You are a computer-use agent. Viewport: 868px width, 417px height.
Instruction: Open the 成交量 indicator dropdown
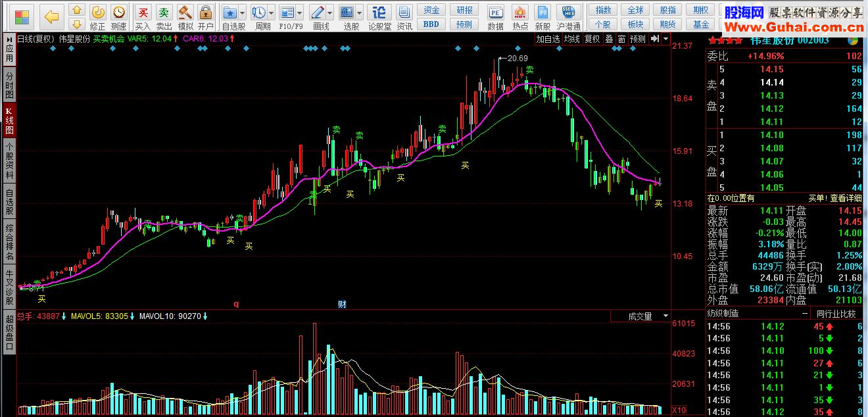point(647,316)
